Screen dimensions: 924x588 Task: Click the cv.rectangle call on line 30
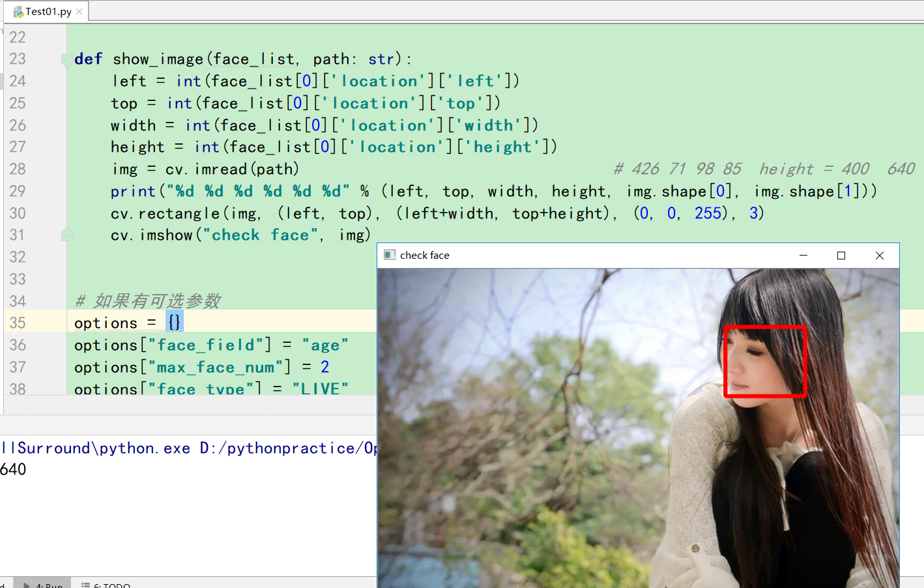(437, 214)
